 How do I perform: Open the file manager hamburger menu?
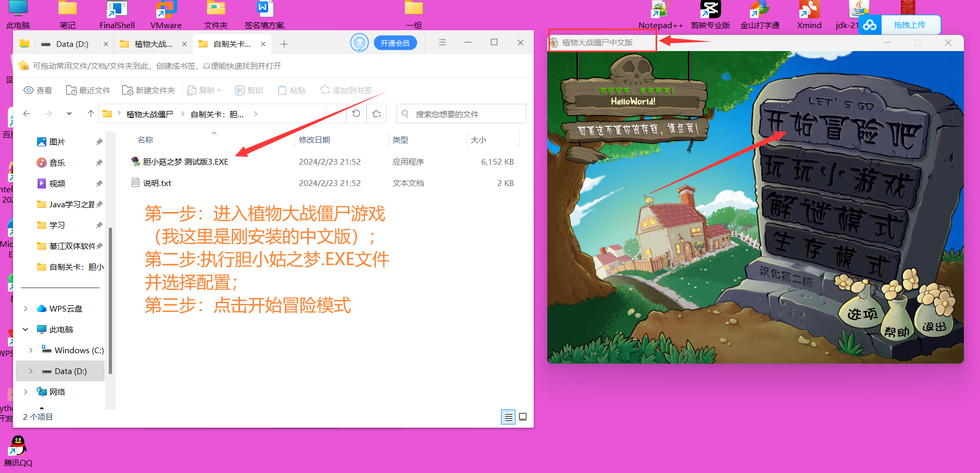pos(442,43)
